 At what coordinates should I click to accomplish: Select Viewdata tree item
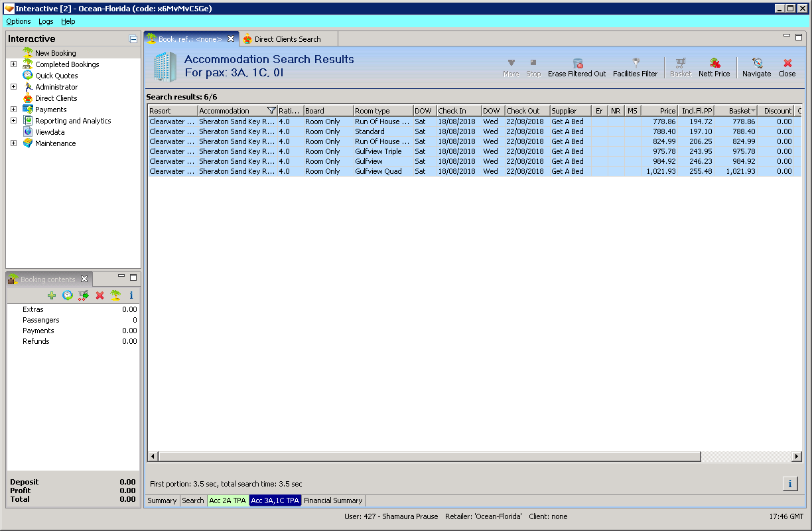(x=50, y=132)
